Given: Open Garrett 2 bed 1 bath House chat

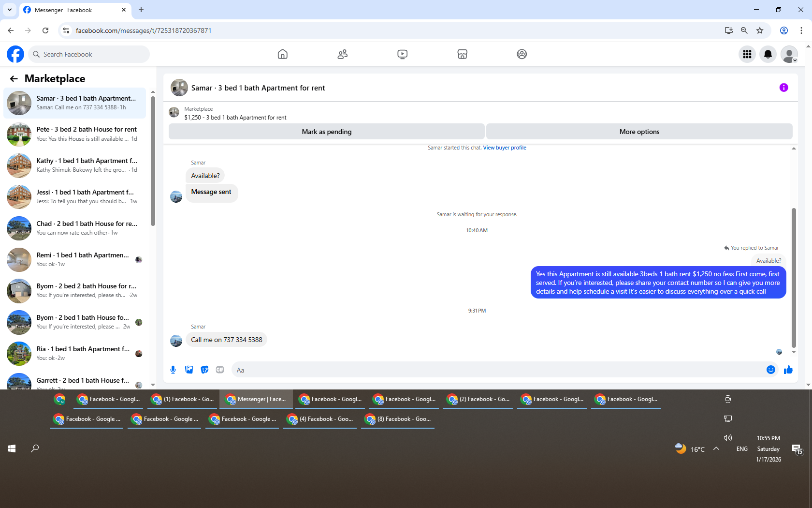Looking at the screenshot, I should [74, 381].
